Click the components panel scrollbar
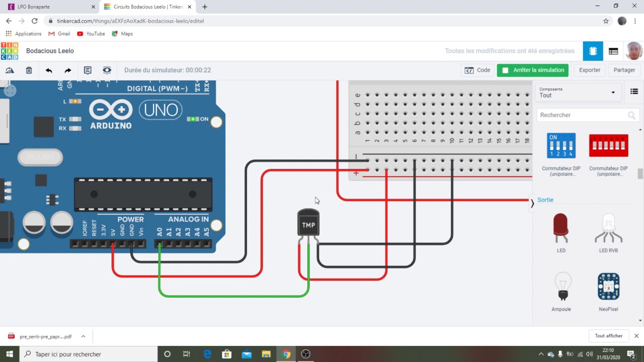Viewport: 644px width, 362px height. [x=640, y=173]
